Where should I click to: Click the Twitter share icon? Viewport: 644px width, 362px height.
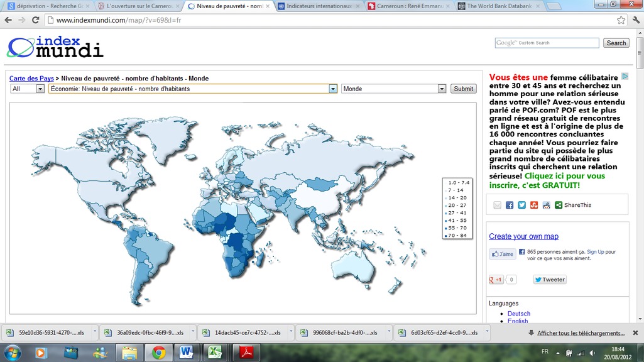521,205
